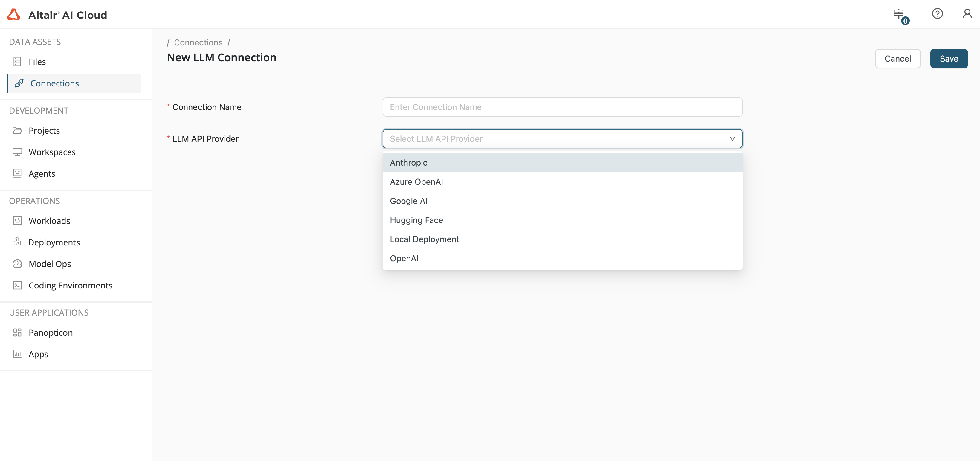Click the LLM API Provider label
Image resolution: width=980 pixels, height=461 pixels.
coord(205,138)
